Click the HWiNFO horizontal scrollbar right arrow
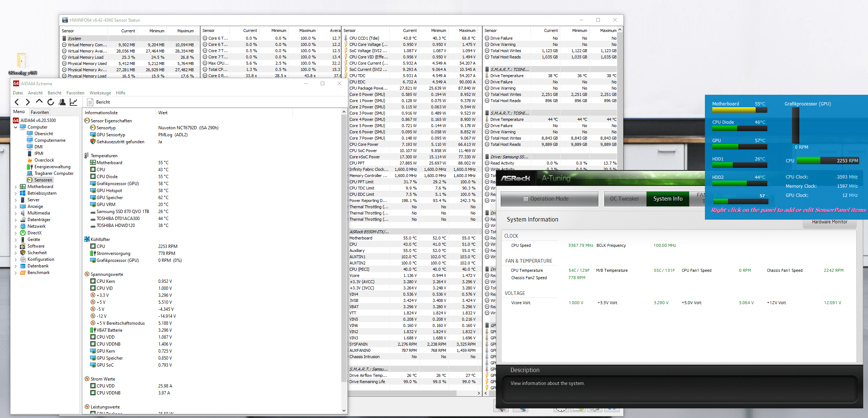Screen dimensions: 868x418 [479, 393]
